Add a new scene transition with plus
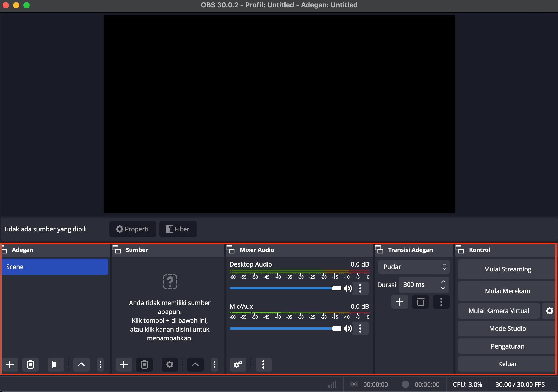The height and width of the screenshot is (392, 558). pos(400,302)
